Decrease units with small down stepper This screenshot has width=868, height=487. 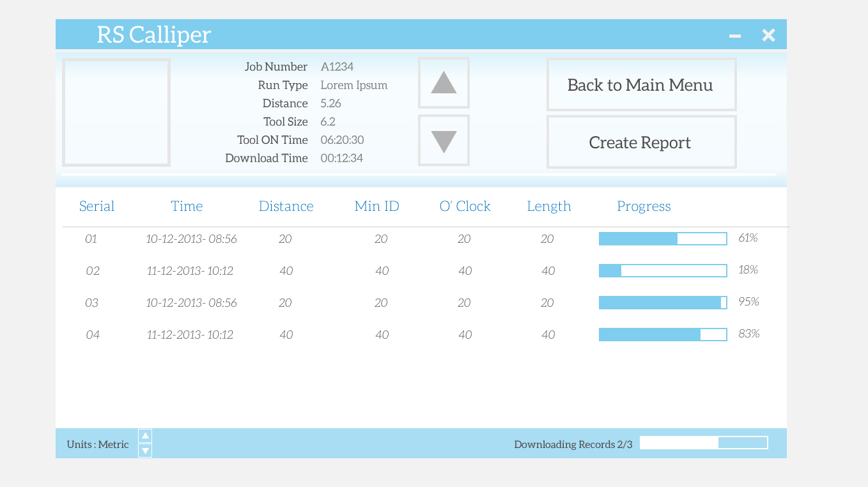tap(145, 451)
